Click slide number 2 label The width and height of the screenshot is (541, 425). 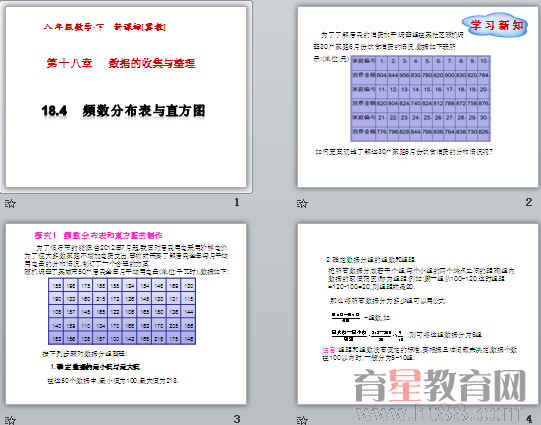529,202
